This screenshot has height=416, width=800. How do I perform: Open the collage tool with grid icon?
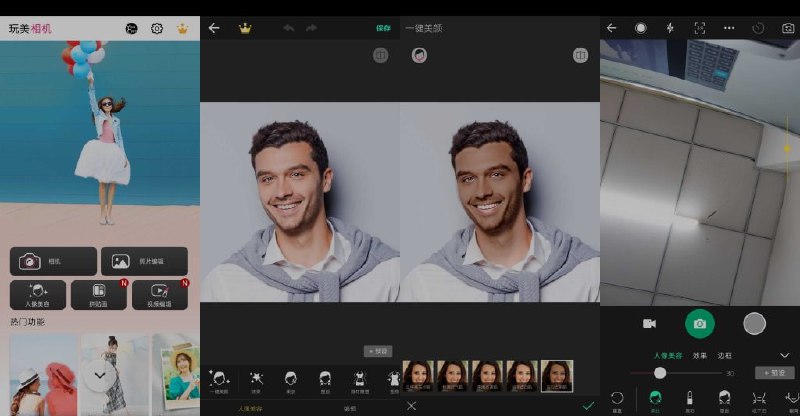coord(98,294)
